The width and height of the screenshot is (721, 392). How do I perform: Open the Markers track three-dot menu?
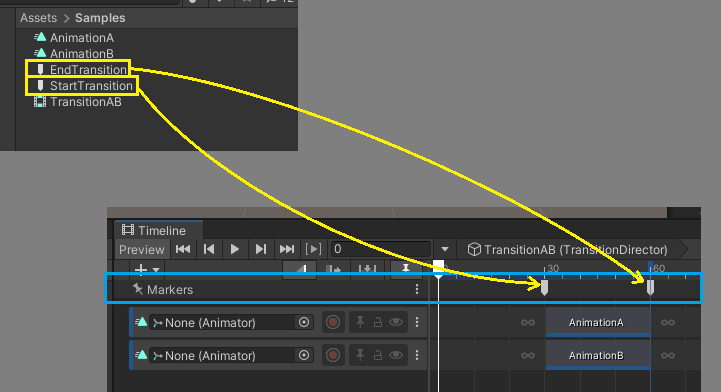(417, 289)
